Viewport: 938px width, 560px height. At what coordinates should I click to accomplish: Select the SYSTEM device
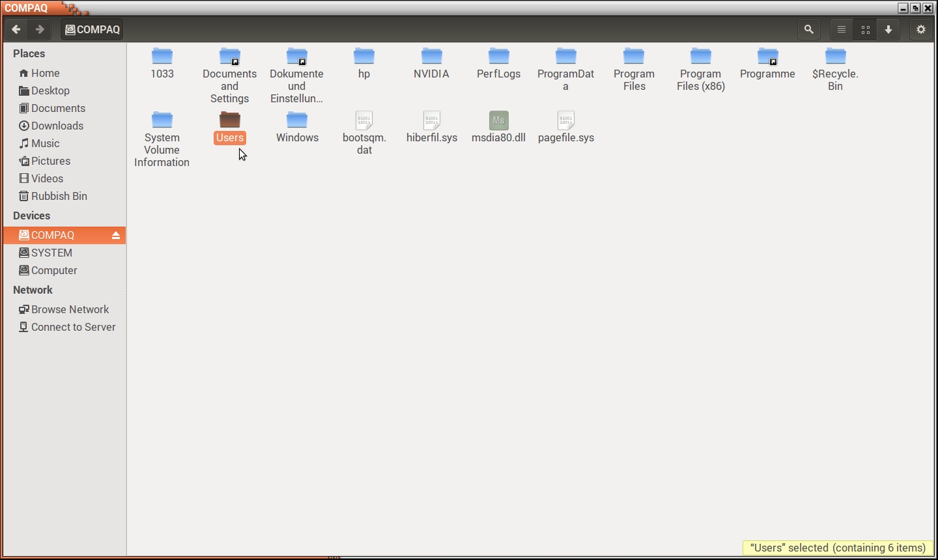(x=51, y=253)
